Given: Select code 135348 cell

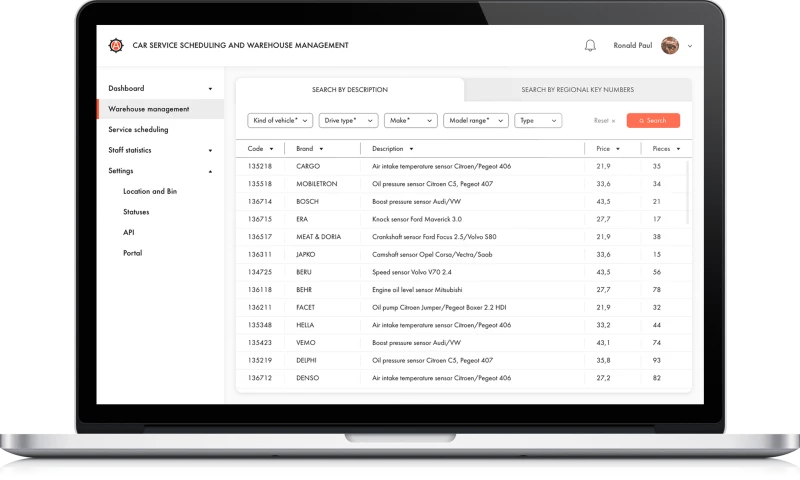Looking at the screenshot, I should 260,325.
